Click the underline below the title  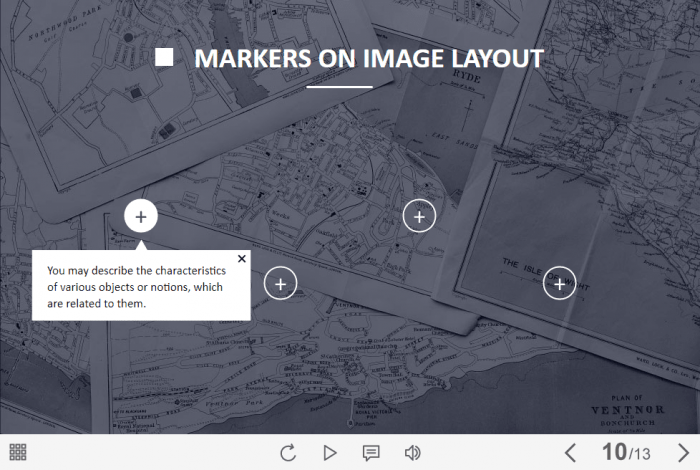click(x=339, y=88)
